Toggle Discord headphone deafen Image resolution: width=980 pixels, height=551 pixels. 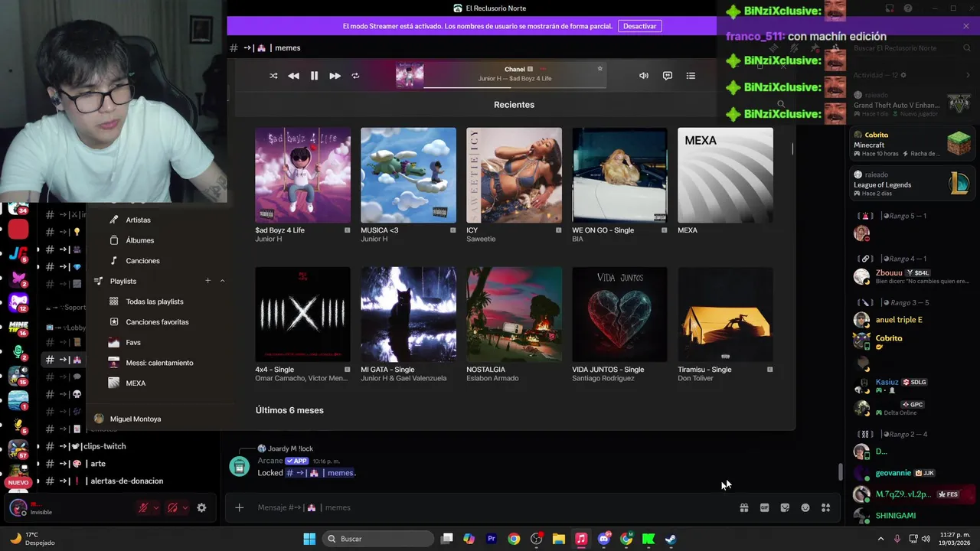[x=172, y=507]
